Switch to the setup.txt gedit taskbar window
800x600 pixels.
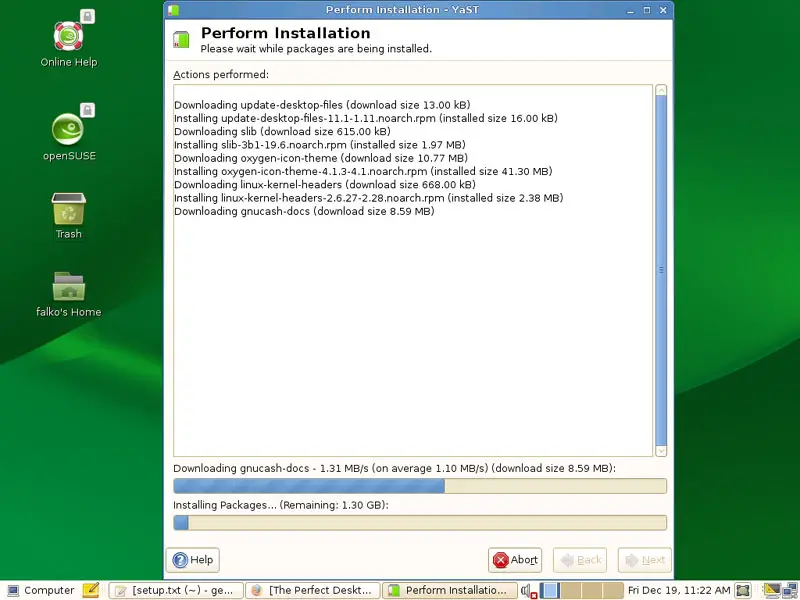coord(176,590)
